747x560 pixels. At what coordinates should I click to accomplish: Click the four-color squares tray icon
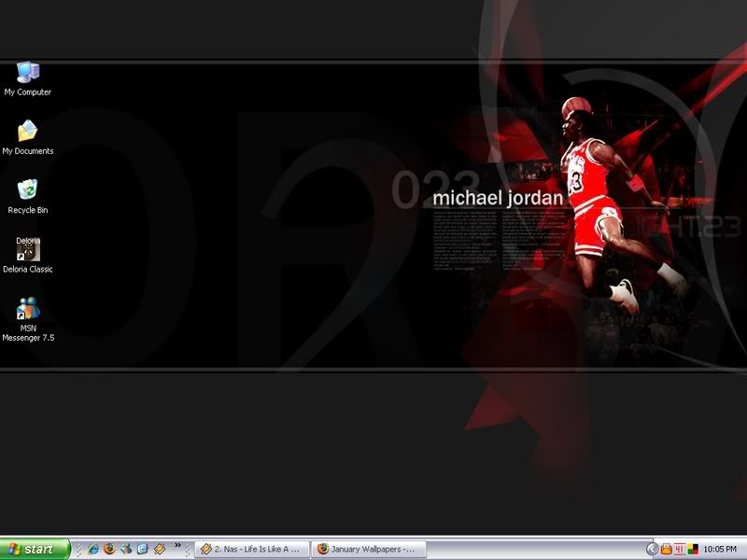coord(693,550)
